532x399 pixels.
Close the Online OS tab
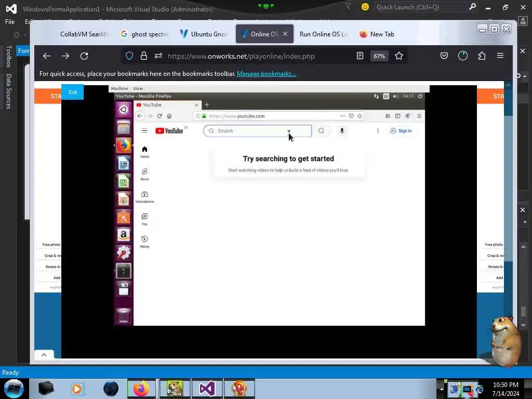coord(285,34)
